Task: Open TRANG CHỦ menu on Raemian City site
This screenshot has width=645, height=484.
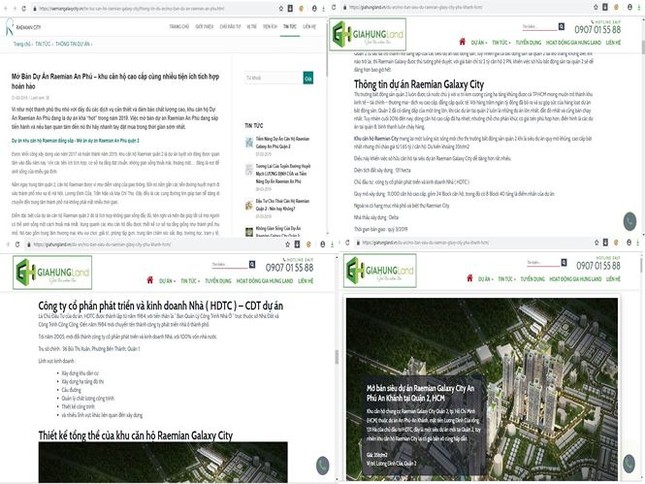Action: [x=179, y=27]
